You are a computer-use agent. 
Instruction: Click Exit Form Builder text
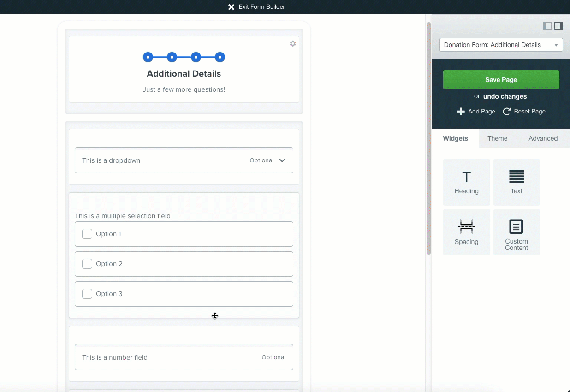[x=262, y=7]
